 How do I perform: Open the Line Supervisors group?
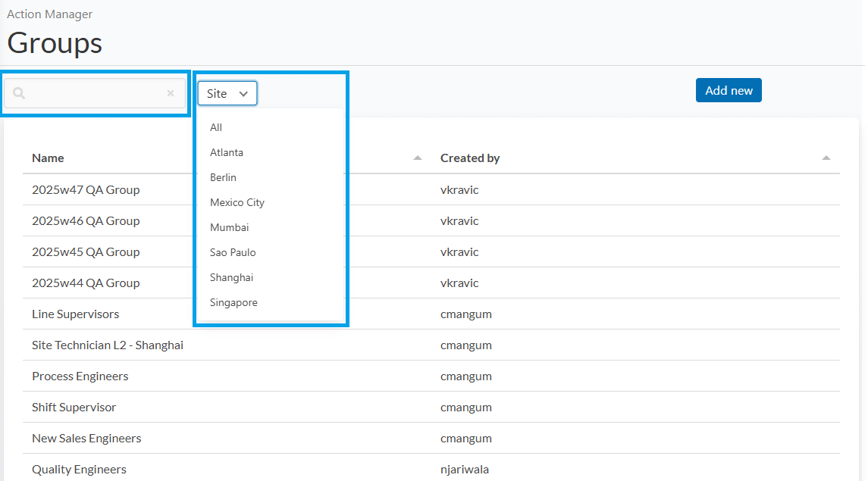point(75,314)
